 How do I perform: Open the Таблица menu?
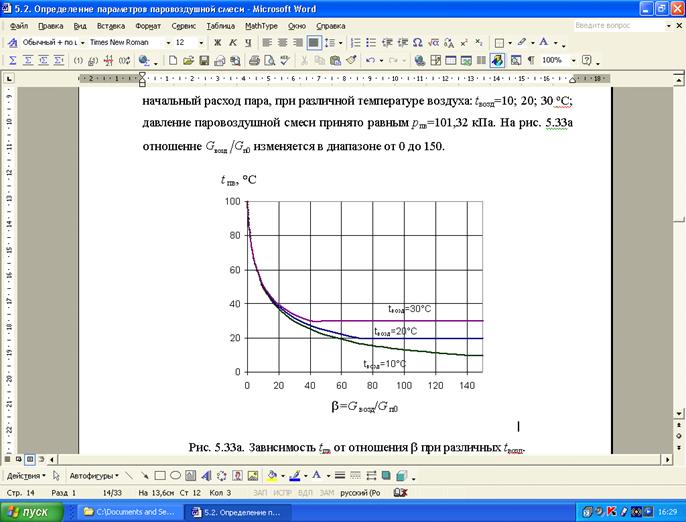pyautogui.click(x=220, y=26)
